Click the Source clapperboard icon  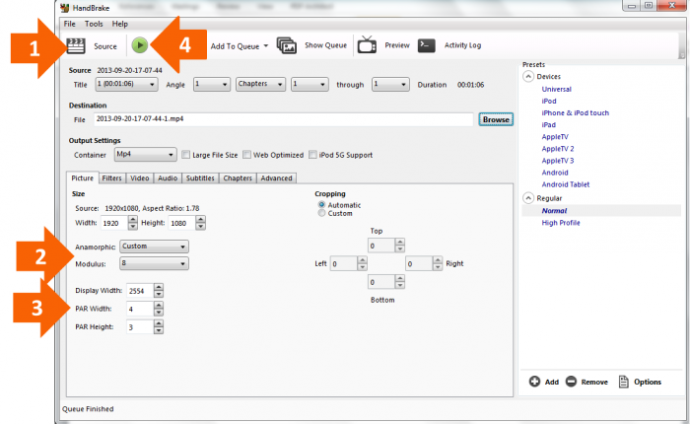click(x=76, y=45)
